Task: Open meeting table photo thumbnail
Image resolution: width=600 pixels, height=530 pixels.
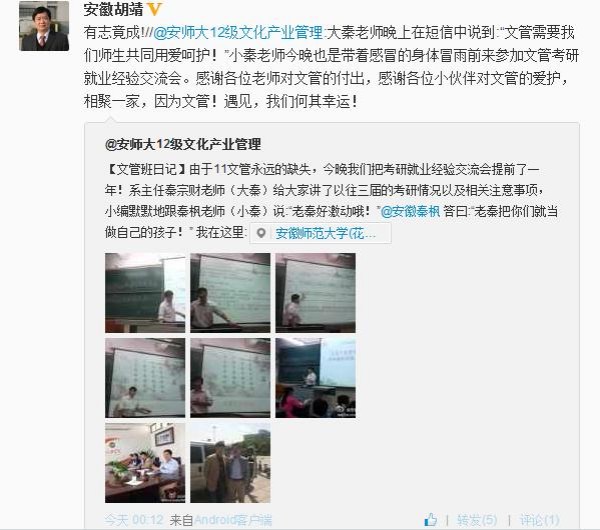Action: (145, 463)
